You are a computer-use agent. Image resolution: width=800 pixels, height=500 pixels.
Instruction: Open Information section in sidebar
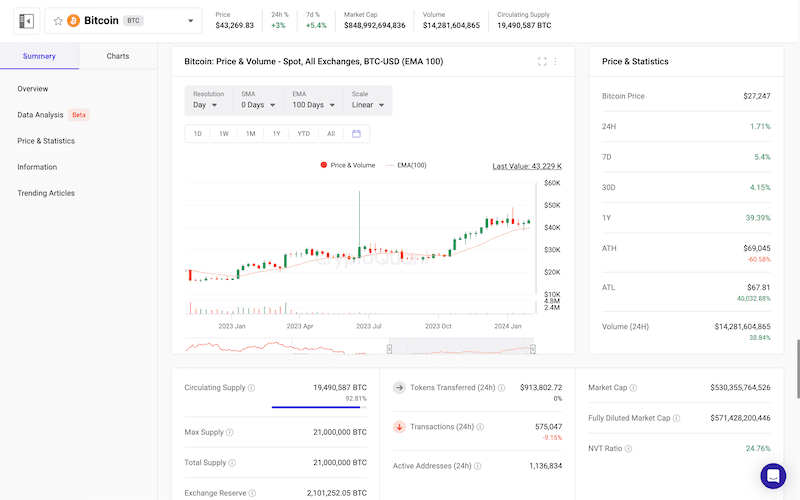37,167
